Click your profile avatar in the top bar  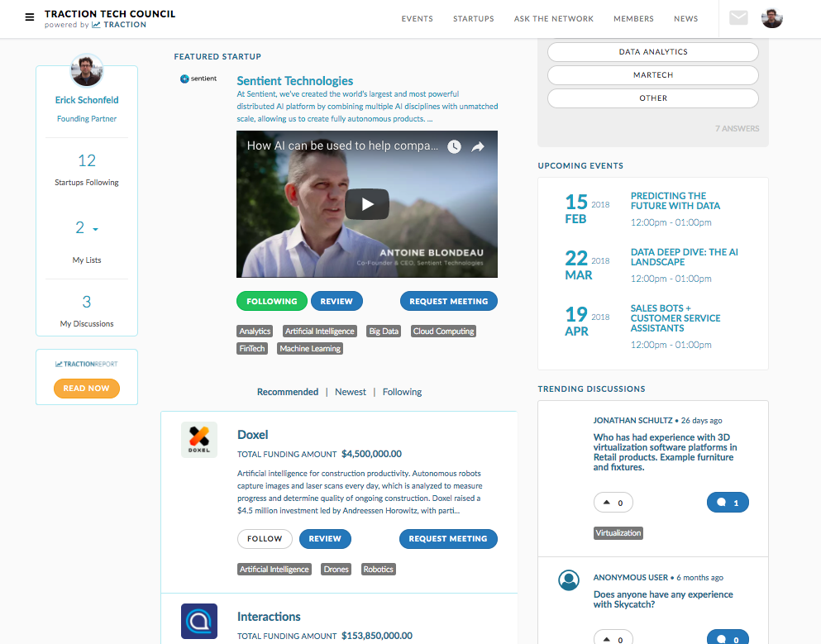tap(771, 17)
